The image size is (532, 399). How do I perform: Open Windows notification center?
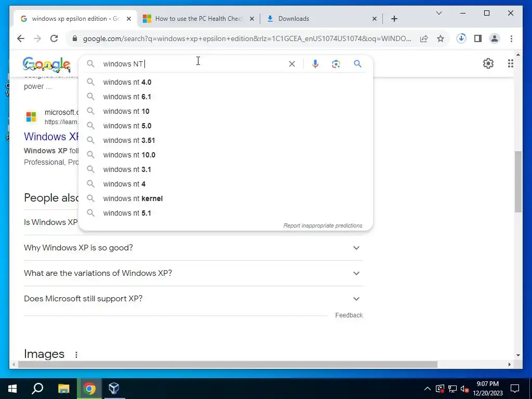pos(515,389)
